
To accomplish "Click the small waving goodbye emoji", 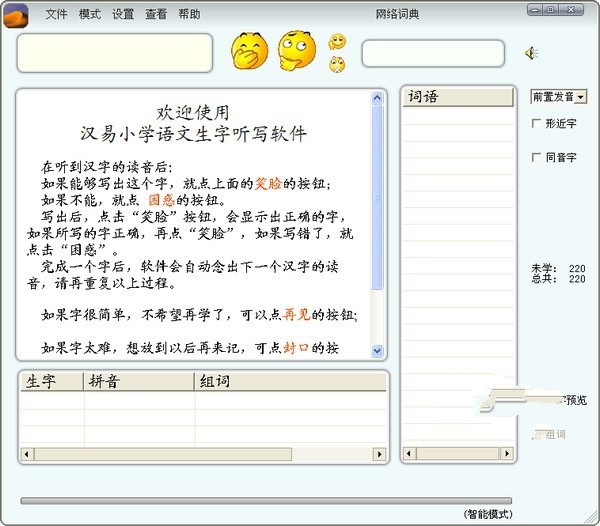I will point(337,42).
